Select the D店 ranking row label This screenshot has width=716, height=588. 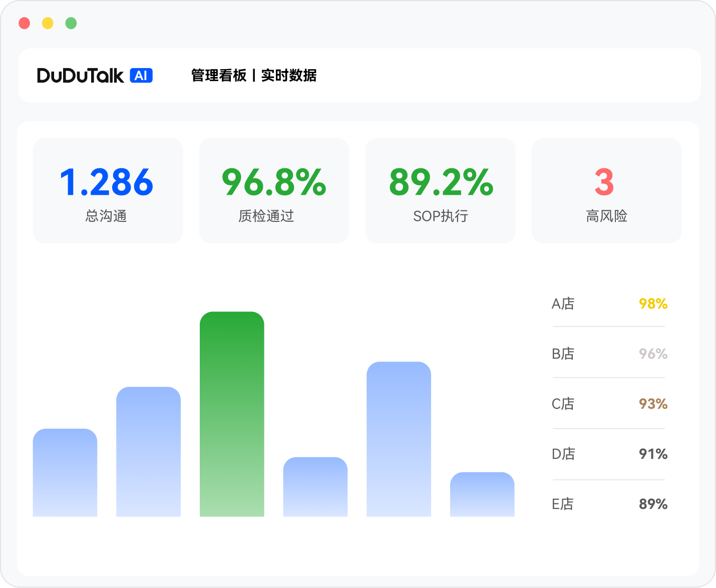click(x=563, y=454)
